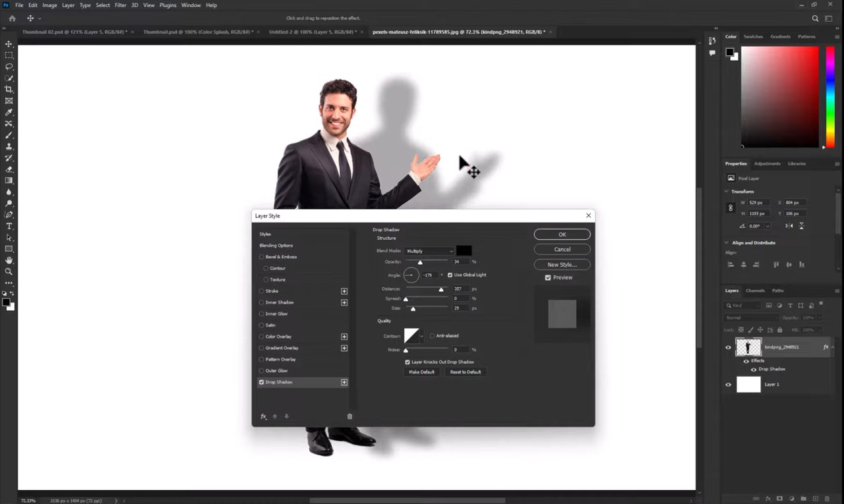The height and width of the screenshot is (504, 844).
Task: Enable the Bevel & Emboss effect
Action: 262,256
